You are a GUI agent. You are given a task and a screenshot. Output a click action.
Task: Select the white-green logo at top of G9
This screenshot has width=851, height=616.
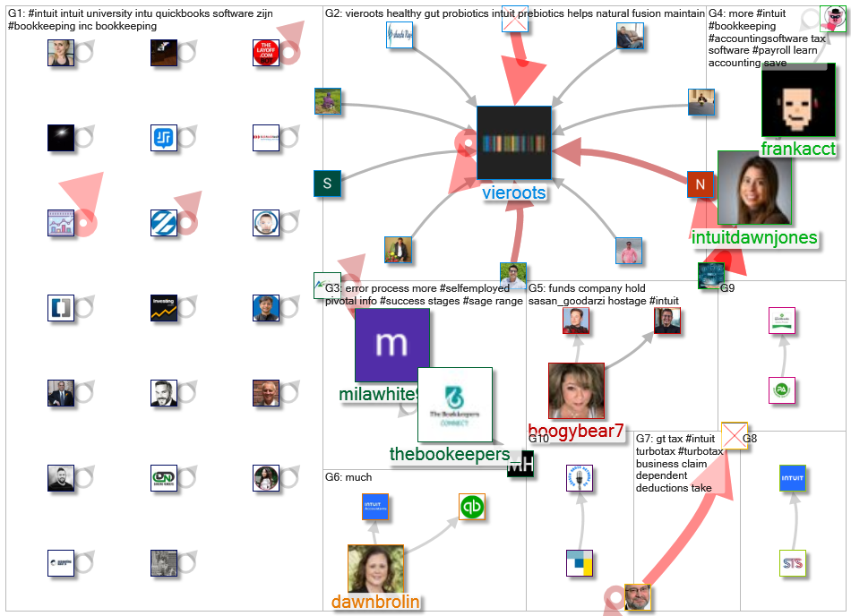click(781, 321)
